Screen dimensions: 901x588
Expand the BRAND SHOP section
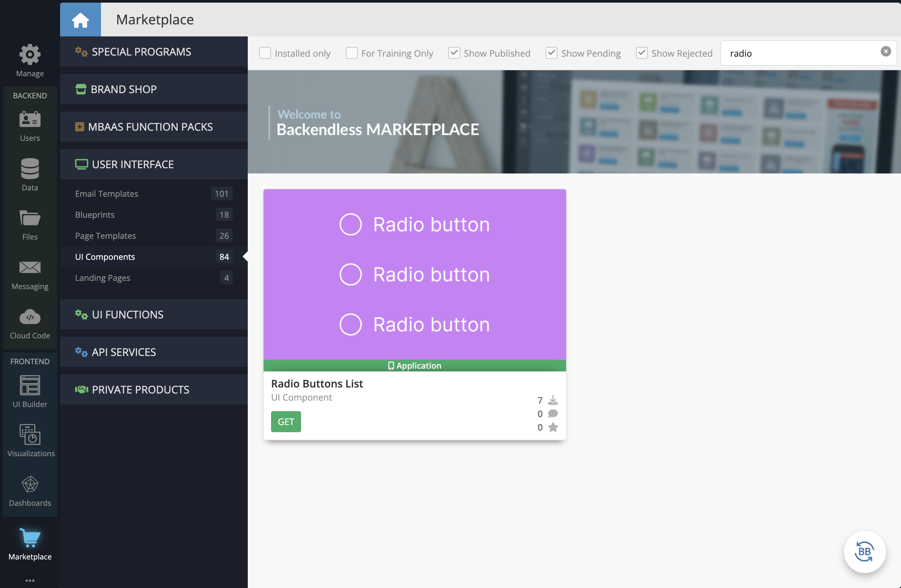click(154, 89)
